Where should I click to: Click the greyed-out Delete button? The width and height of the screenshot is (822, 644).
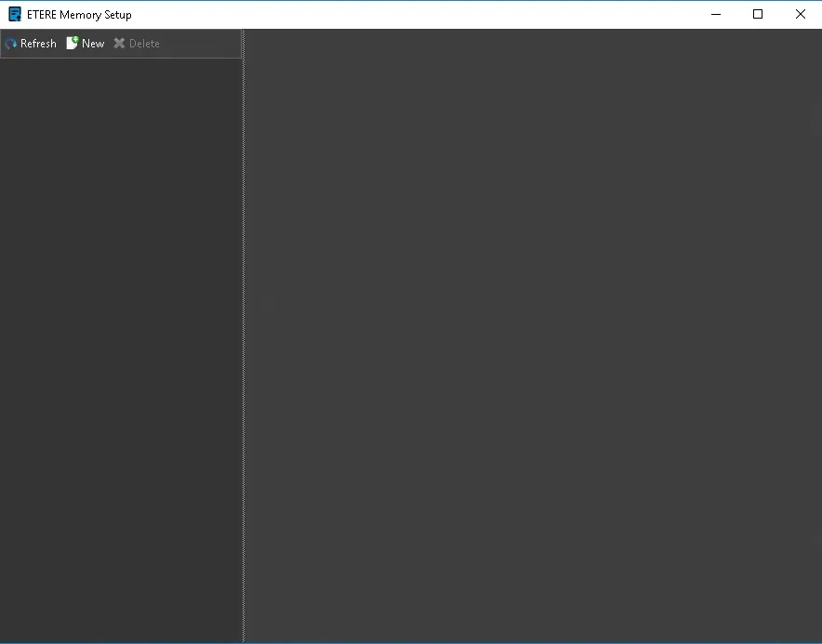[137, 44]
